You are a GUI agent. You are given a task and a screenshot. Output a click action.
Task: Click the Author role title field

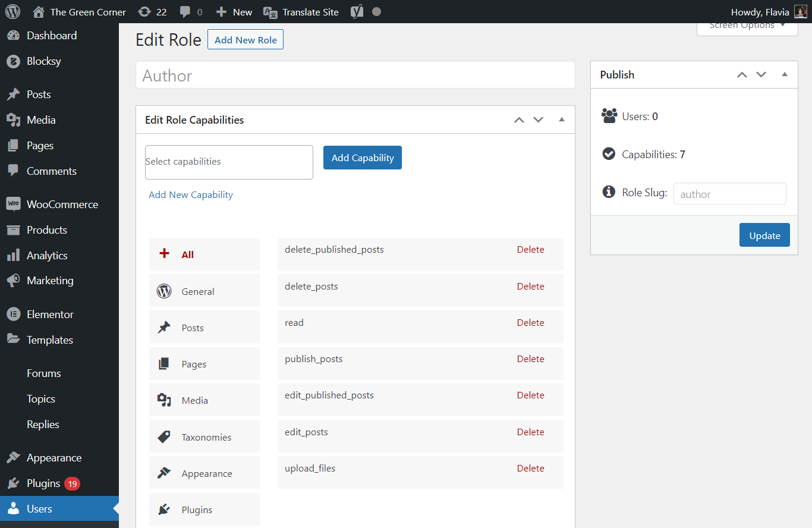click(x=355, y=76)
